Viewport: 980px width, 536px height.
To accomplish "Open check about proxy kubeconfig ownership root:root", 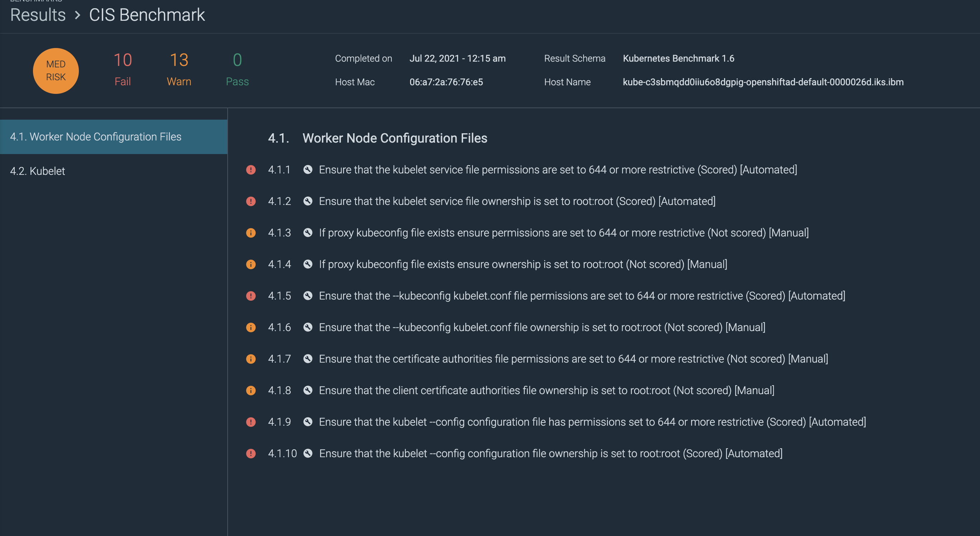I will click(x=523, y=264).
